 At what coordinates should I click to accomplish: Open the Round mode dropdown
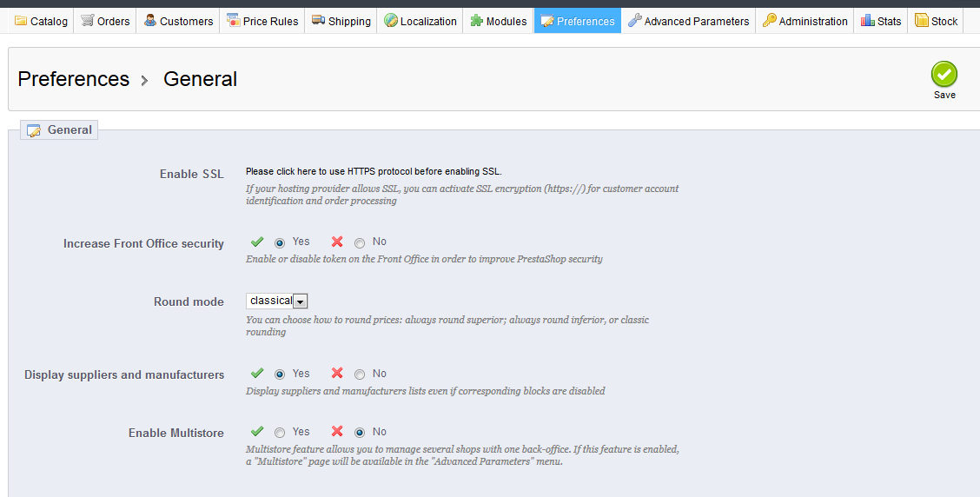click(277, 302)
